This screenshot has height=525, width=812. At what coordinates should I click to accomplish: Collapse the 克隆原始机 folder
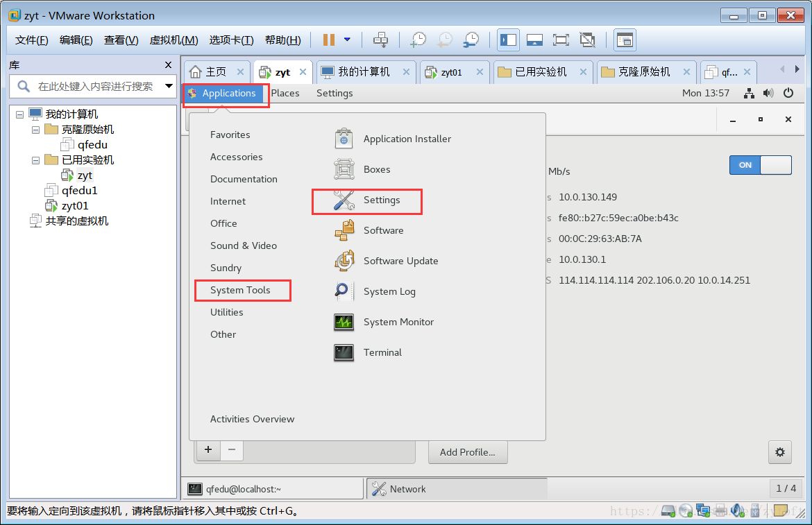click(35, 130)
